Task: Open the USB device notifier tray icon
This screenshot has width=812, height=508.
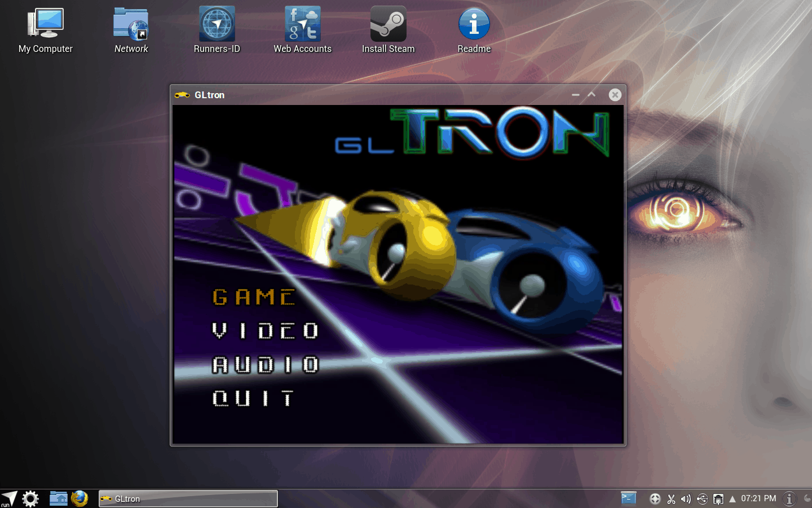Action: [702, 499]
